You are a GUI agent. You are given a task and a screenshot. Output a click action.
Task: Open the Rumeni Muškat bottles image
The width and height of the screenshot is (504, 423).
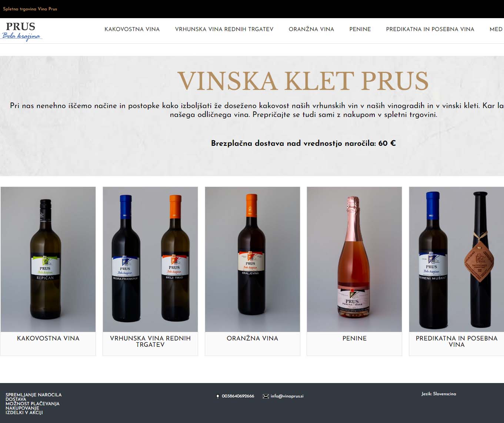[x=456, y=259]
